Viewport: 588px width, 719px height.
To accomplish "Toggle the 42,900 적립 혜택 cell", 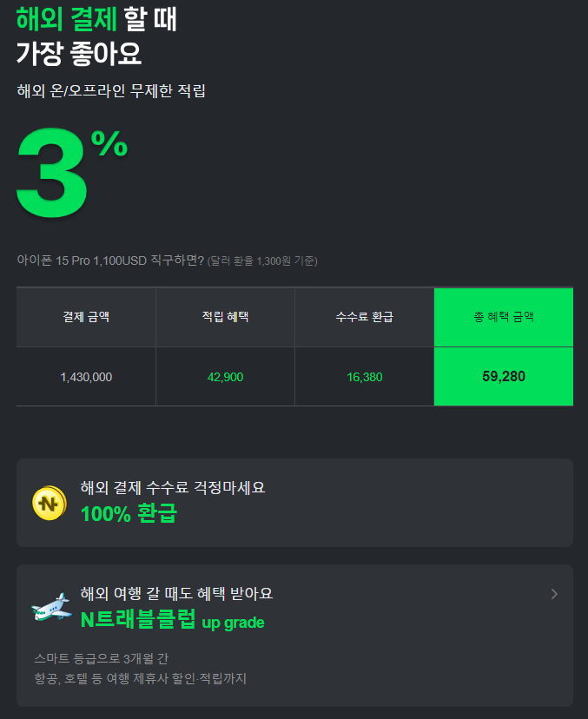I will pyautogui.click(x=225, y=376).
